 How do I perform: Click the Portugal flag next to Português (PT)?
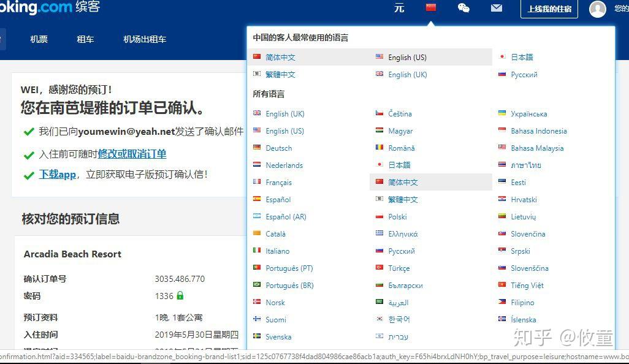pyautogui.click(x=257, y=268)
